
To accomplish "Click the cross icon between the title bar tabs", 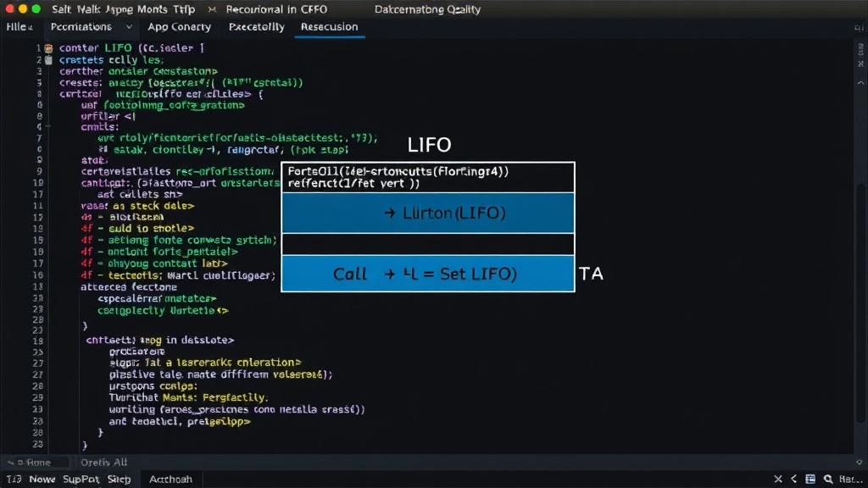I will (x=212, y=9).
